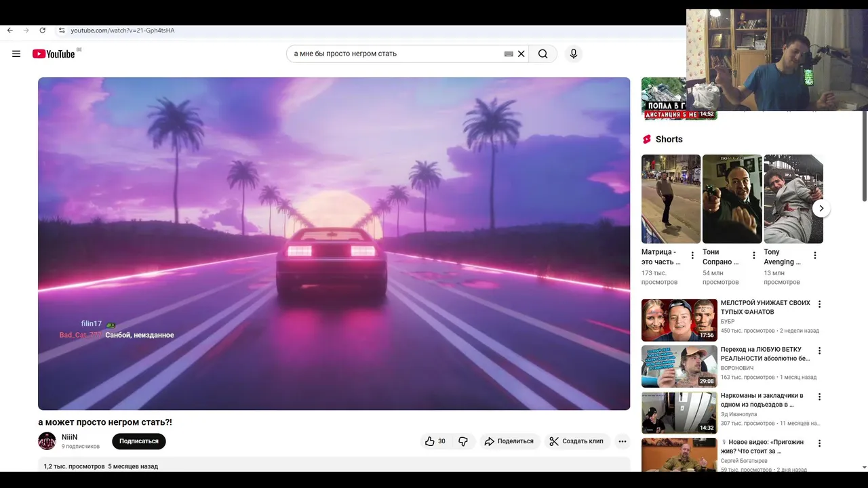Run search with the magnifier button
Image resolution: width=868 pixels, height=488 pixels.
click(543, 54)
